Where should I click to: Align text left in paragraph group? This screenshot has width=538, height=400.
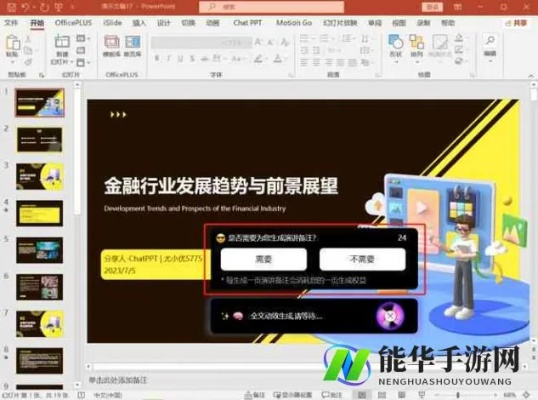pos(304,62)
